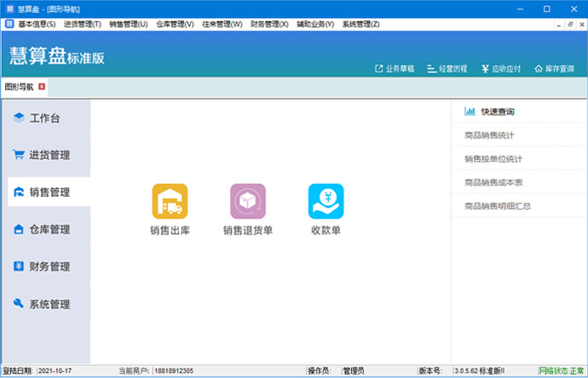Open the 财务管理(X) menu

tap(269, 24)
